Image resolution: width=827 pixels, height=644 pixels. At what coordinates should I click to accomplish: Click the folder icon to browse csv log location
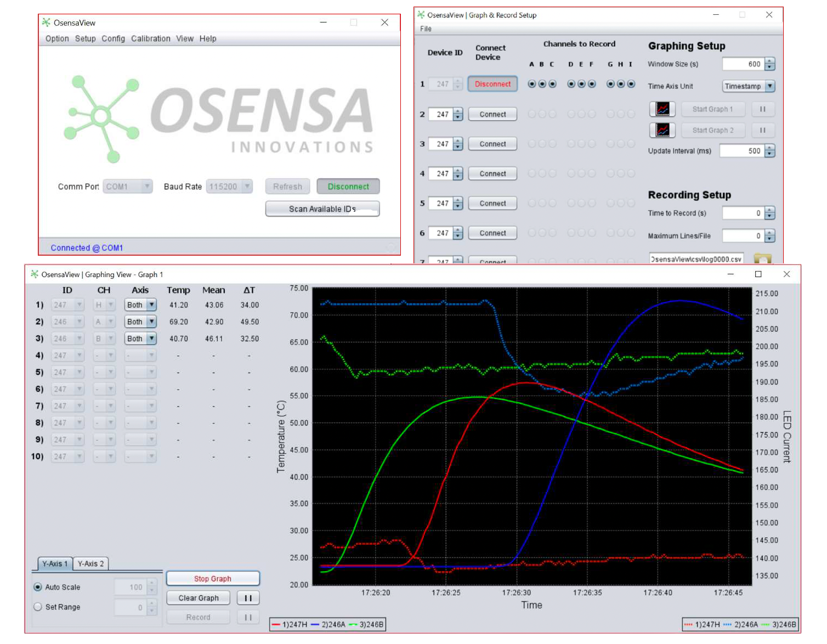click(x=764, y=258)
